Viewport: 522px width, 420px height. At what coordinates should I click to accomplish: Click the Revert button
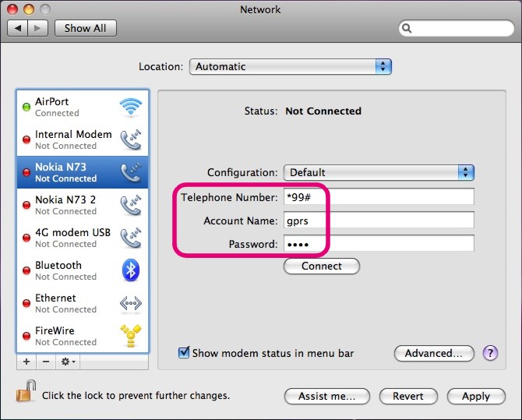408,396
